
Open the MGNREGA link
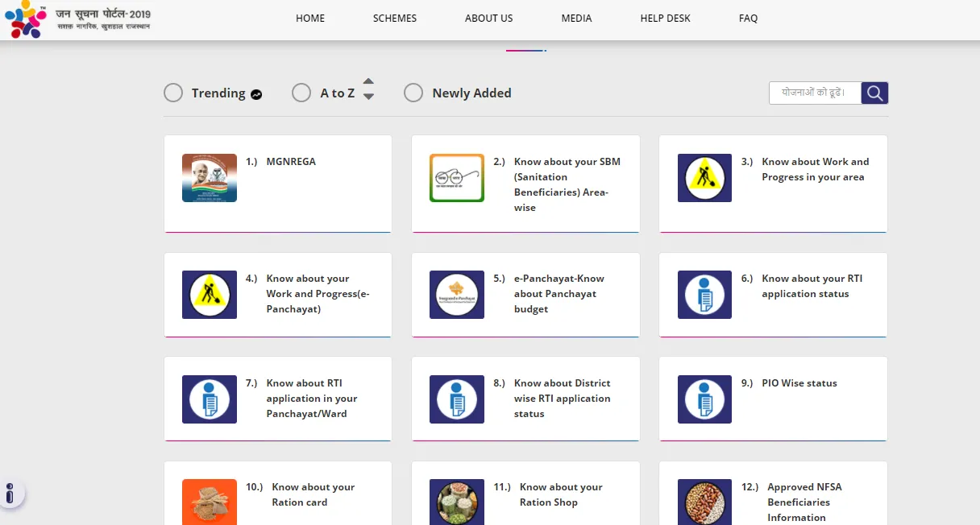pos(291,162)
